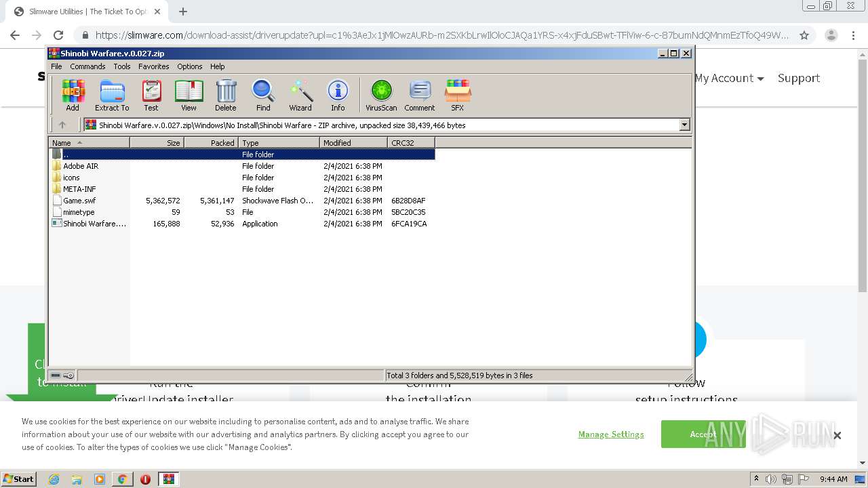868x488 pixels.
Task: Click the View file toolbar icon
Action: tap(189, 95)
